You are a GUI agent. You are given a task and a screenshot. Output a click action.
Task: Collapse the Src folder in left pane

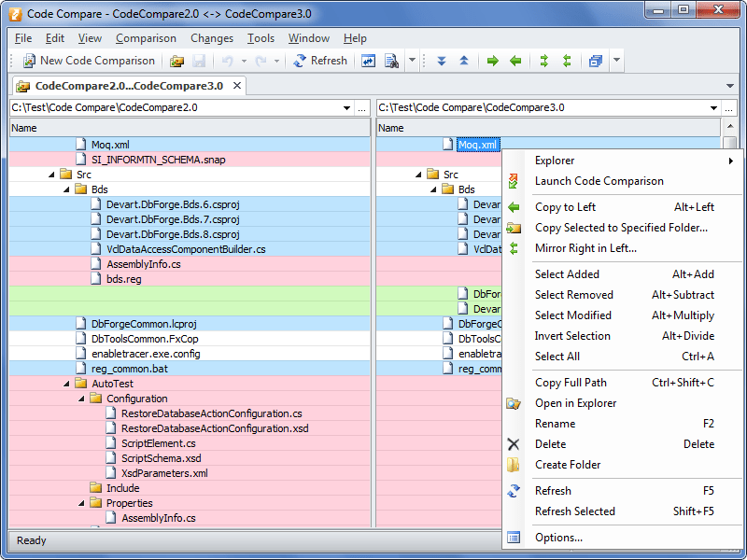coord(51,175)
